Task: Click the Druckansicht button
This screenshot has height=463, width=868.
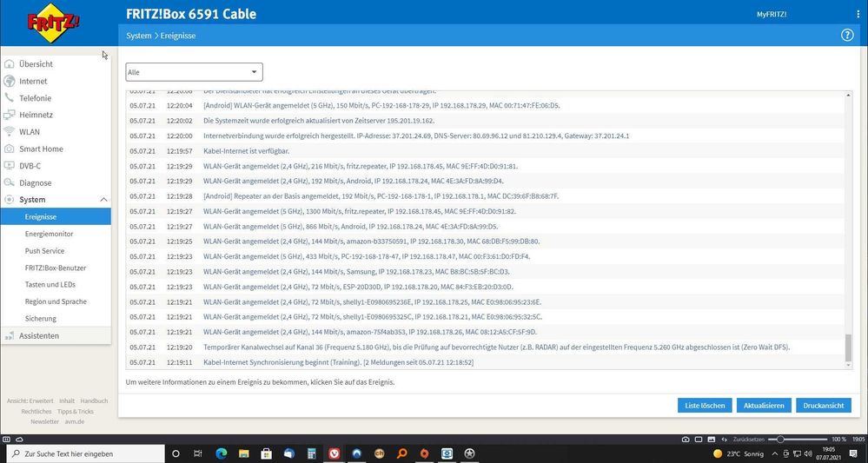Action: click(823, 406)
